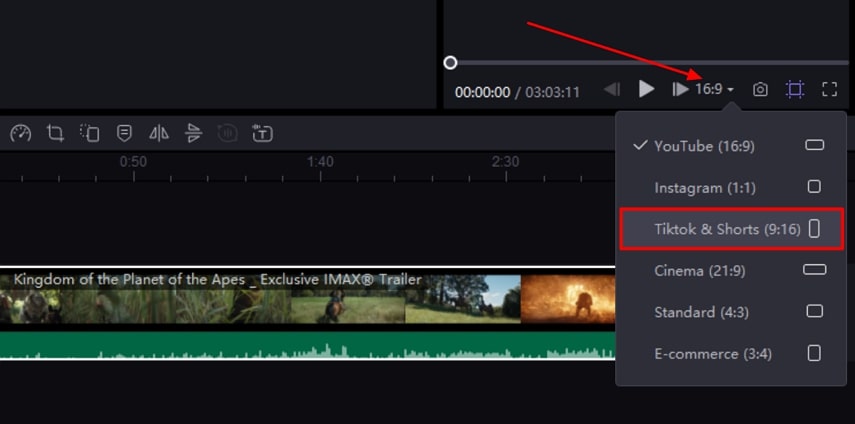Screen dimensions: 855x424
Task: Click the 0:50 mark on timeline ruler
Action: point(133,162)
